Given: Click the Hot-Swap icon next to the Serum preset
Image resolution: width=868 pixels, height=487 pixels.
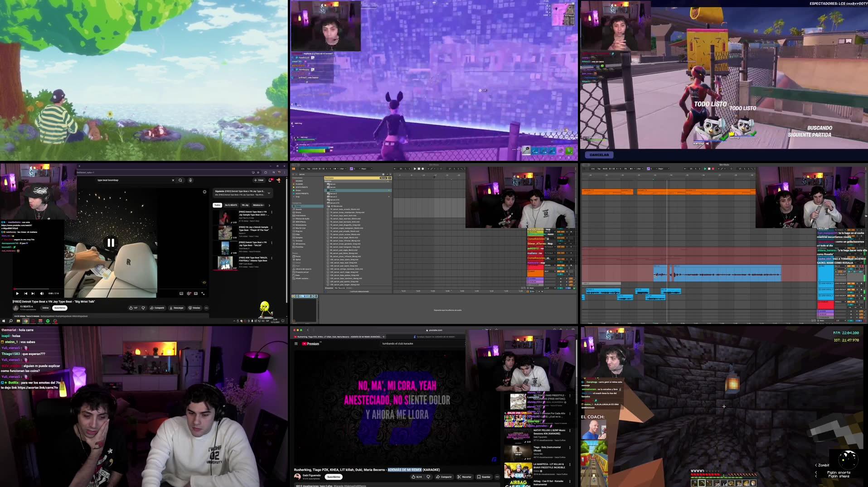Looking at the screenshot, I should [389, 190].
